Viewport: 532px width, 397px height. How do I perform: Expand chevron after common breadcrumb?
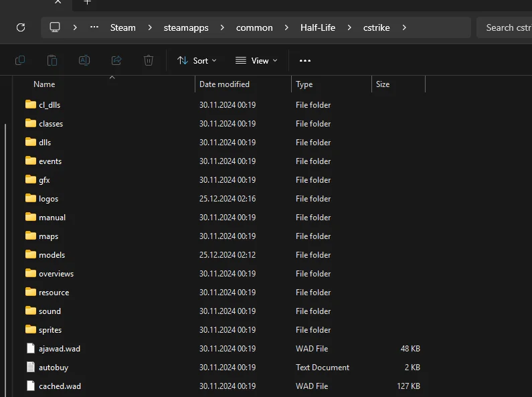286,27
